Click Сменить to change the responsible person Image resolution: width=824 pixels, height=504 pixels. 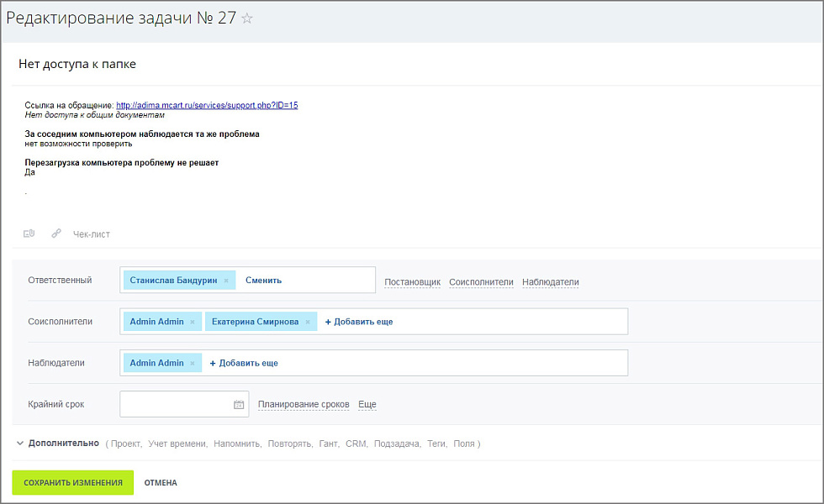[263, 281]
